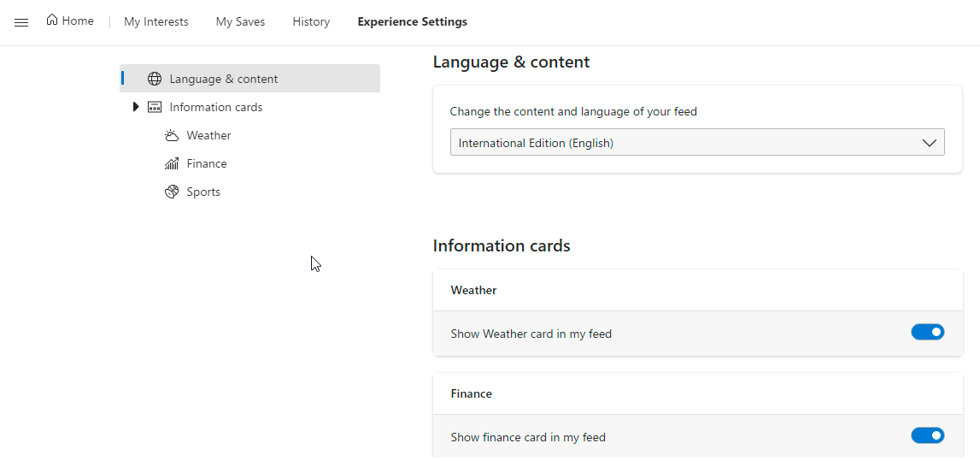The height and width of the screenshot is (461, 980).
Task: Go to the History tab
Action: coord(311,22)
